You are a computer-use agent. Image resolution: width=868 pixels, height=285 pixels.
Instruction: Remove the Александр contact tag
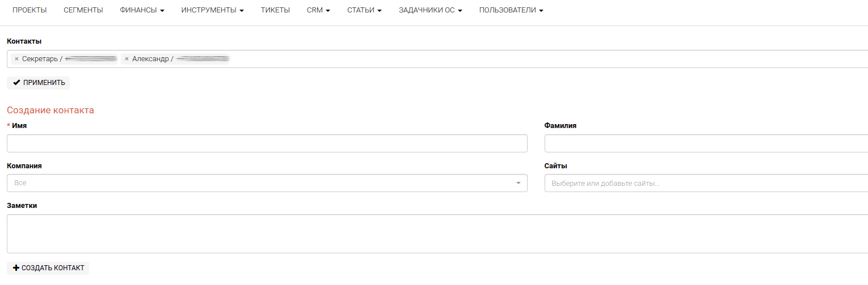pyautogui.click(x=127, y=59)
